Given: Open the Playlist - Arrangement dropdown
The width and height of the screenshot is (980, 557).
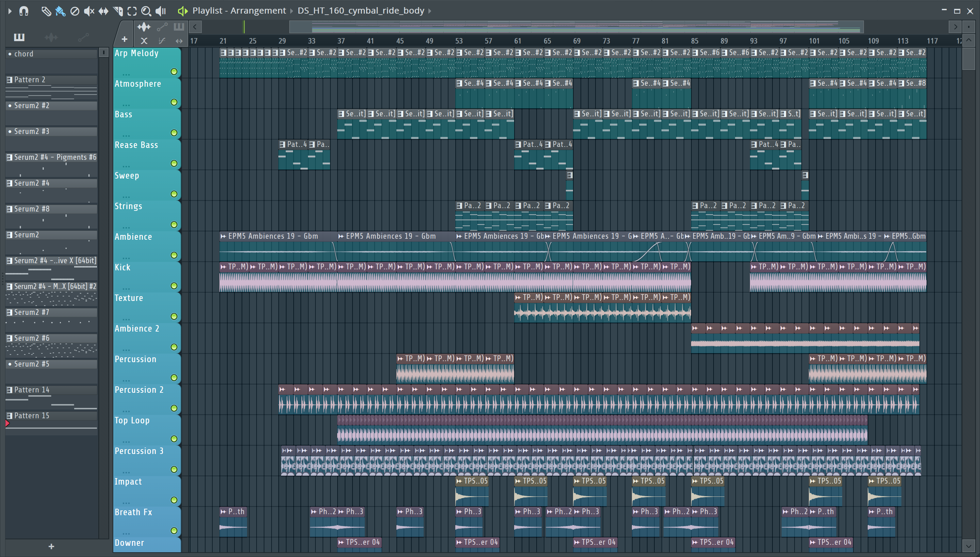Looking at the screenshot, I should [239, 11].
